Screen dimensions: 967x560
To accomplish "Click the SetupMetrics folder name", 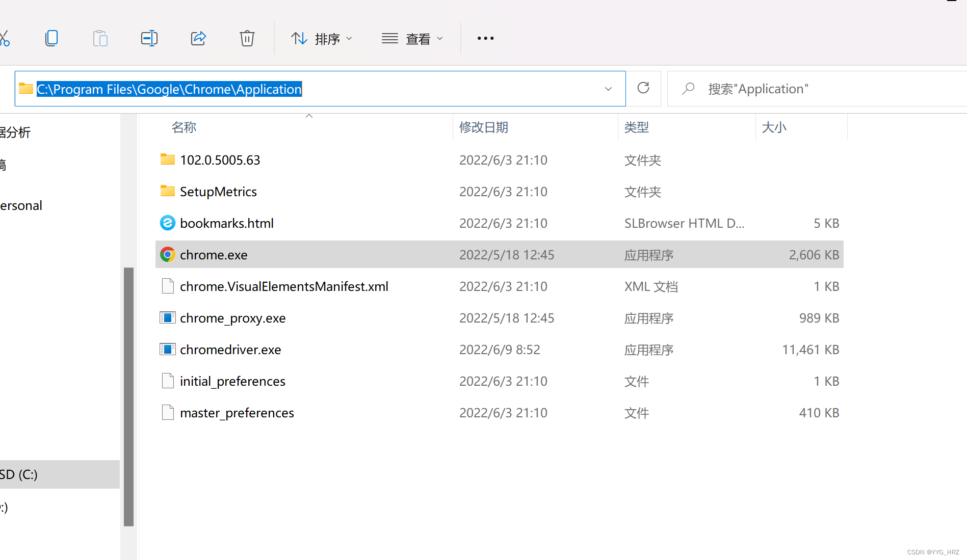I will (218, 192).
